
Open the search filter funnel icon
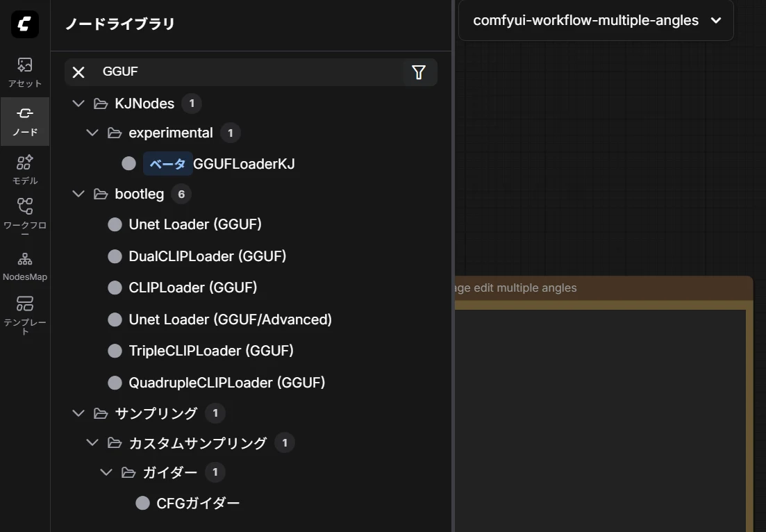click(419, 72)
